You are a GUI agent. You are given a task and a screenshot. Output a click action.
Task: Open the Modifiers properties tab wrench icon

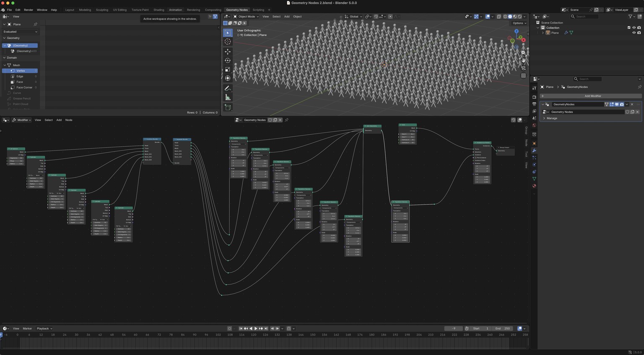point(534,151)
